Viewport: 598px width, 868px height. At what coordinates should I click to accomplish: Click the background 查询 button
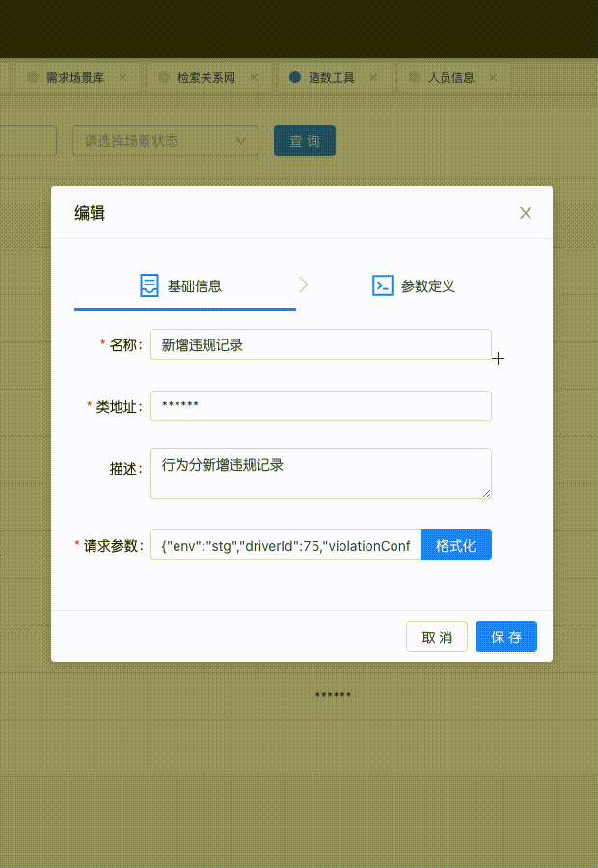305,141
